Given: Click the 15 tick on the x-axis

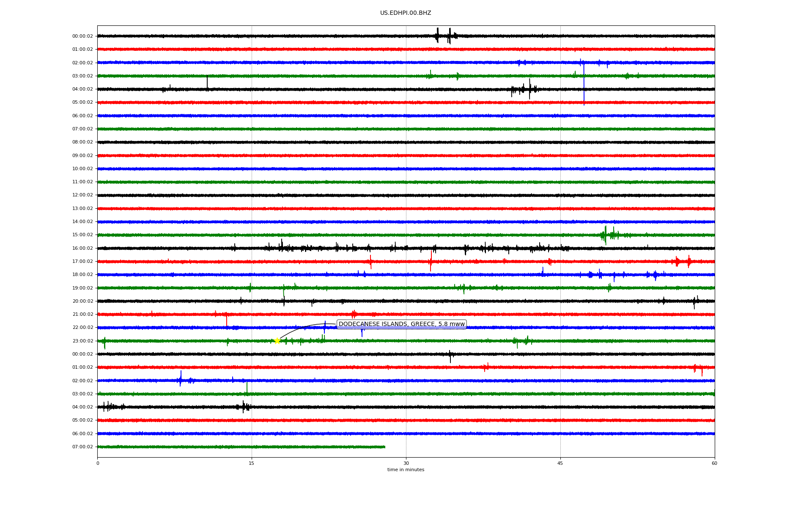Looking at the screenshot, I should point(252,463).
